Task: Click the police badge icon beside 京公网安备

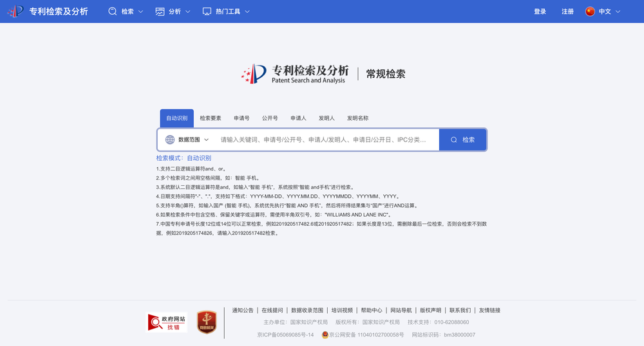Action: (x=325, y=335)
